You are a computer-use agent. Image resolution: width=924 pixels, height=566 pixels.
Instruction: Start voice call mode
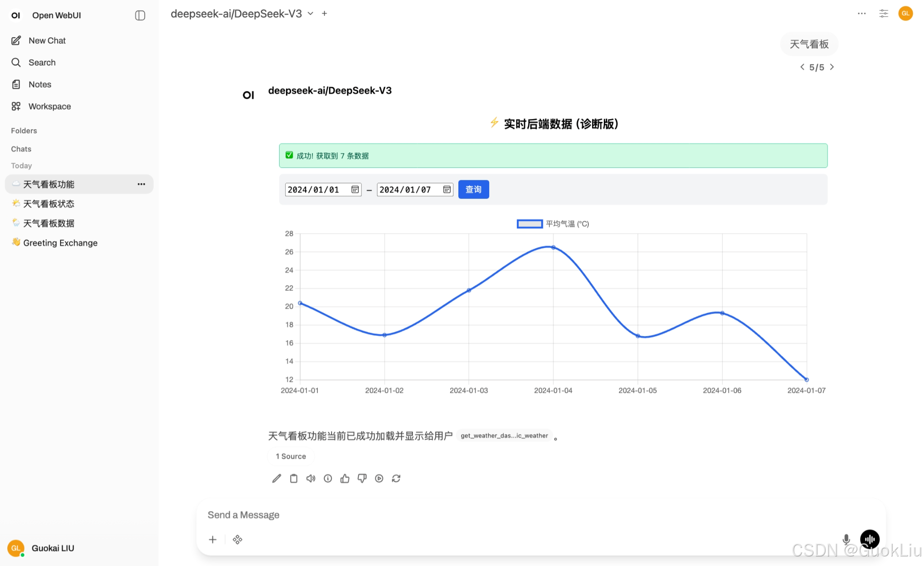click(869, 539)
